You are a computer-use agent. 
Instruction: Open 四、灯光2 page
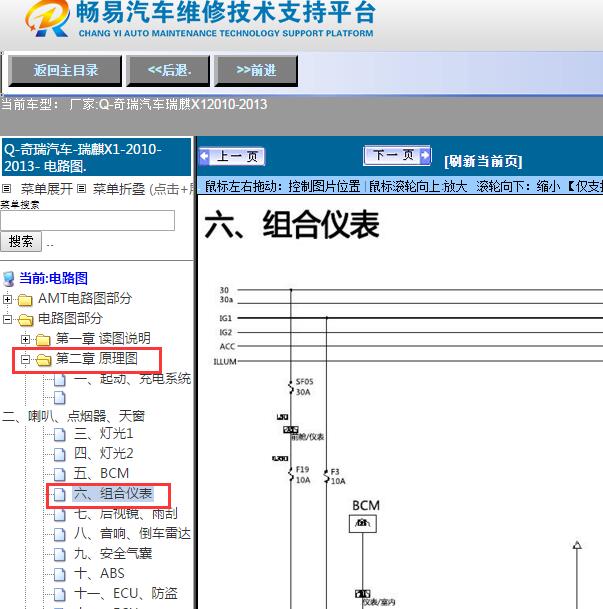tap(104, 453)
